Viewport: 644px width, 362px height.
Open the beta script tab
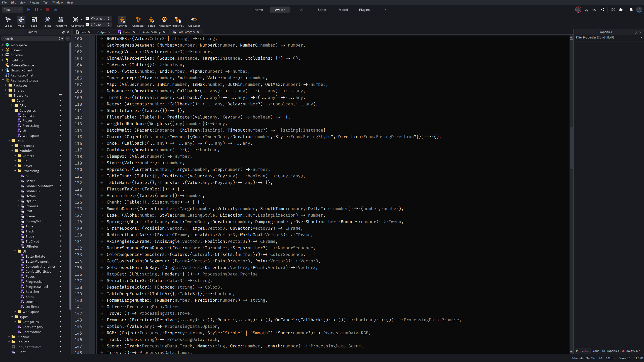tap(83, 32)
